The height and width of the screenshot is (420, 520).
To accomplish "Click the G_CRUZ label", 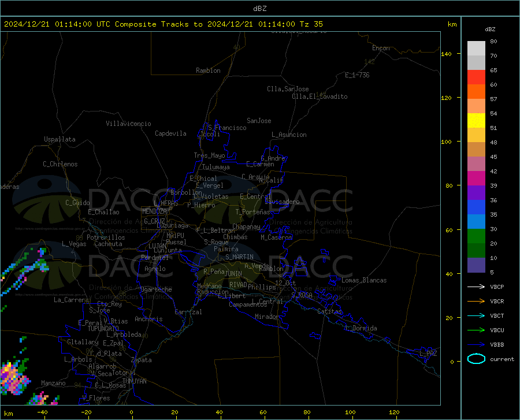I will pyautogui.click(x=154, y=221).
